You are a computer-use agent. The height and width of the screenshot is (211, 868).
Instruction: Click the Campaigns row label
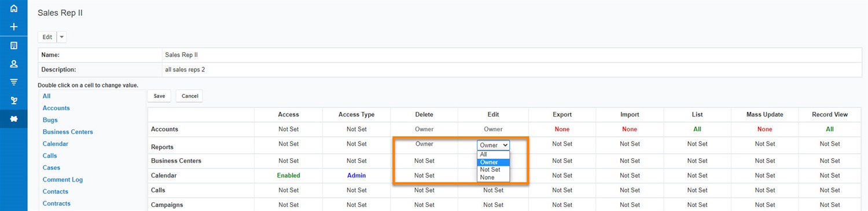(x=167, y=205)
